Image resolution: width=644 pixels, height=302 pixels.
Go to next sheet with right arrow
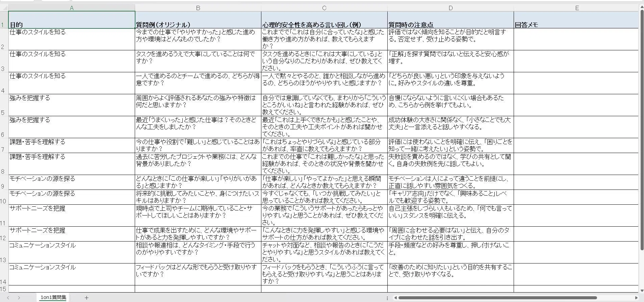click(19, 298)
